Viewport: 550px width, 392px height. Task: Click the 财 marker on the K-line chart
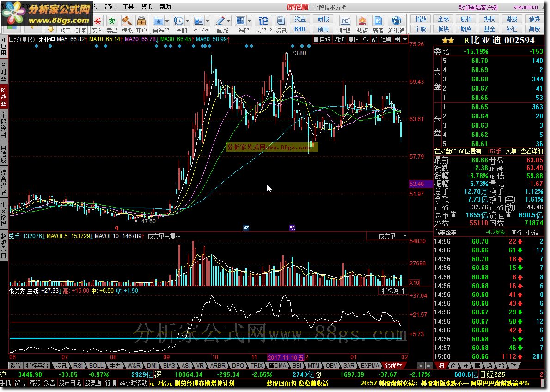coord(246,228)
